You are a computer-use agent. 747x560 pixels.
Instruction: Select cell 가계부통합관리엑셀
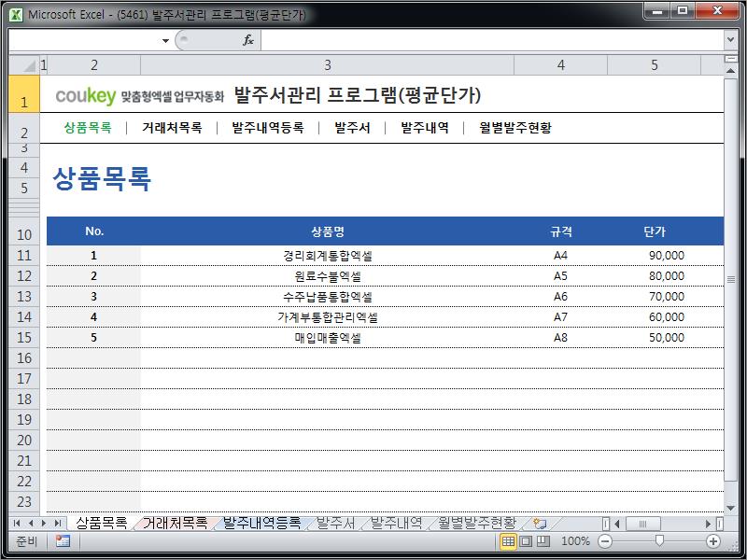(x=328, y=317)
